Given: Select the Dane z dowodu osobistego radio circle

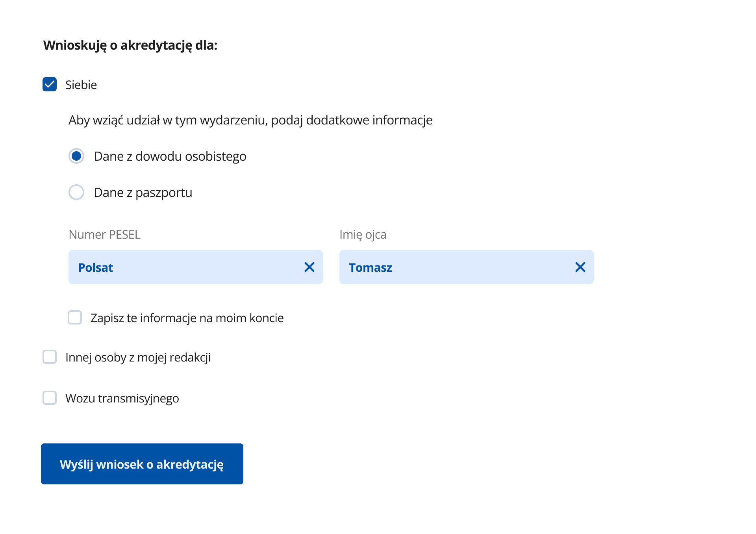Looking at the screenshot, I should point(76,156).
